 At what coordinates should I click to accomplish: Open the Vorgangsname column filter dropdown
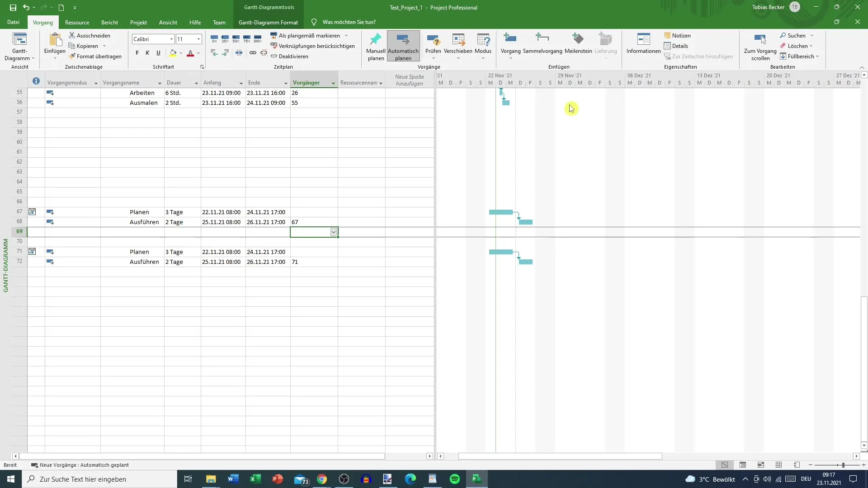[160, 83]
